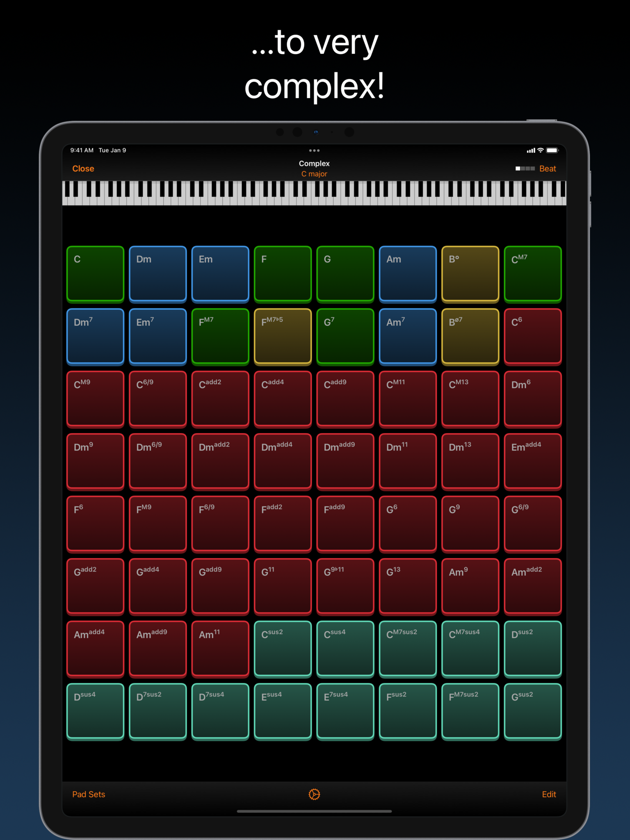Open the Pad Sets menu
The width and height of the screenshot is (630, 840).
click(x=89, y=794)
